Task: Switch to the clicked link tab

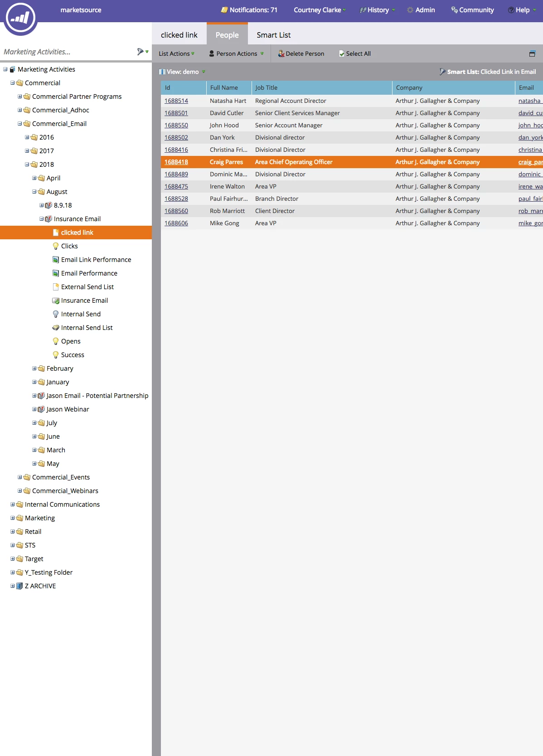Action: 179,35
